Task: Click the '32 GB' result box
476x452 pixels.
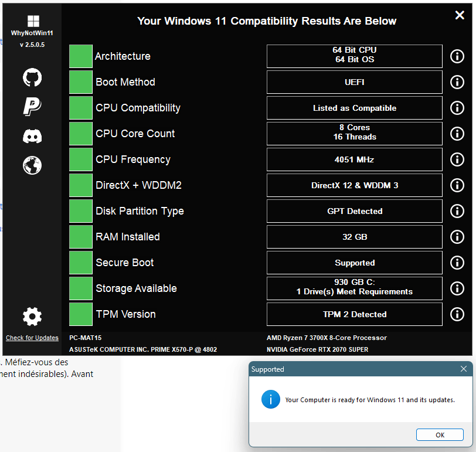Action: click(354, 237)
